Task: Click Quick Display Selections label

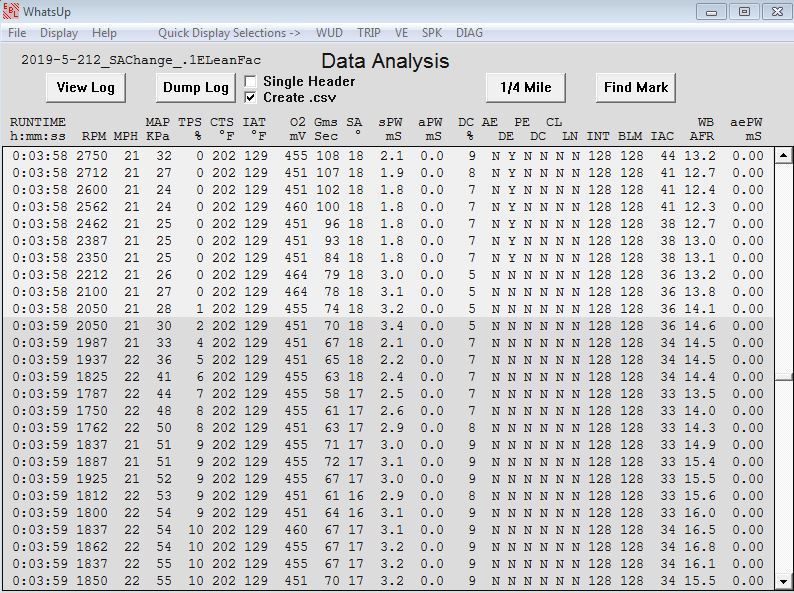Action: point(229,33)
